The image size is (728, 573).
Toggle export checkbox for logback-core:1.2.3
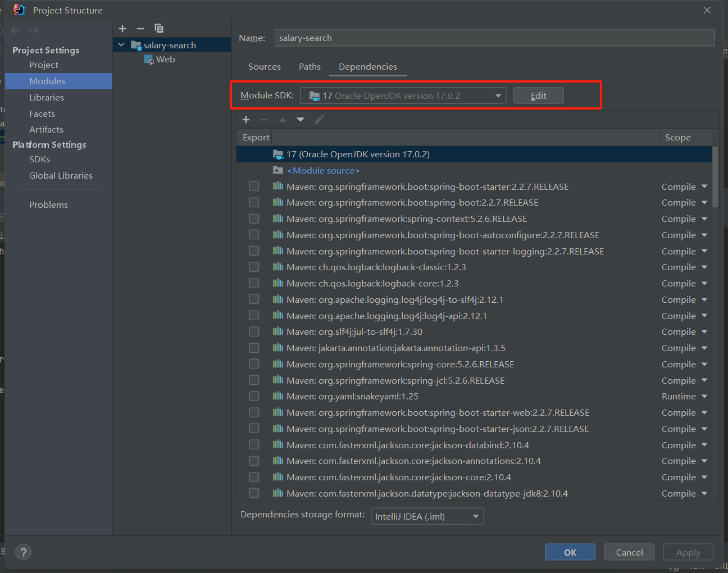pyautogui.click(x=254, y=283)
